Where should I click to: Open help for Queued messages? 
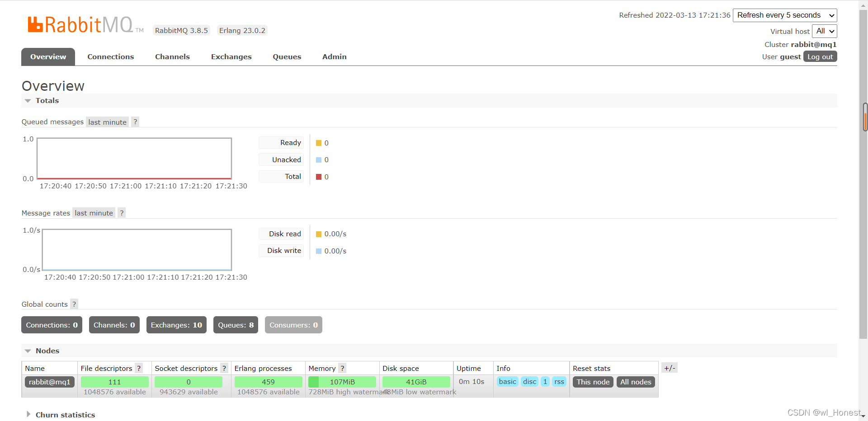135,122
